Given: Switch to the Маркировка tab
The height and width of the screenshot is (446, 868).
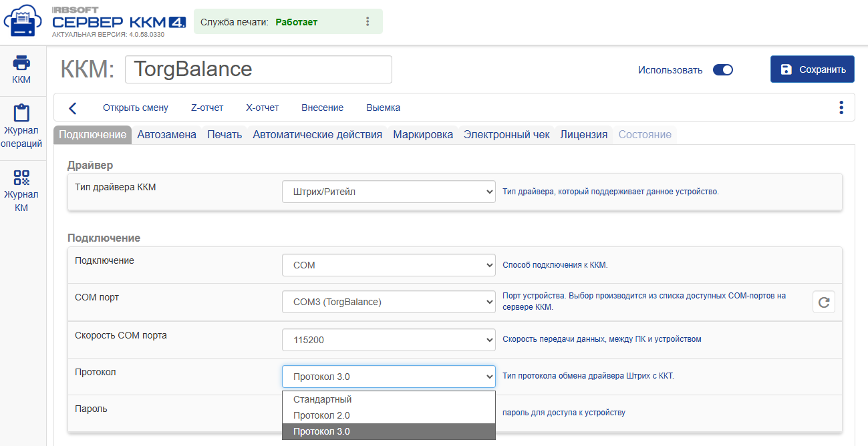Looking at the screenshot, I should tap(423, 134).
